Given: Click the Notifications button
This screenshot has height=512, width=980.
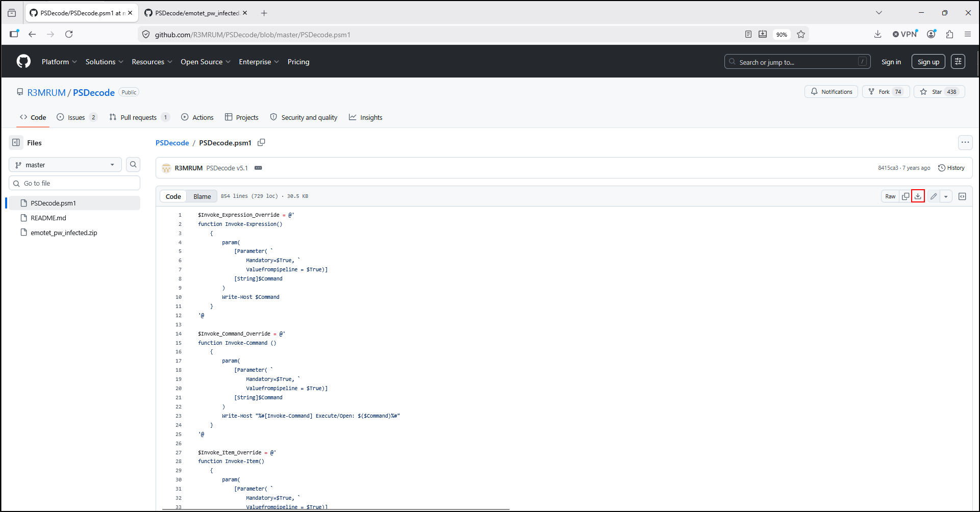Looking at the screenshot, I should point(832,92).
